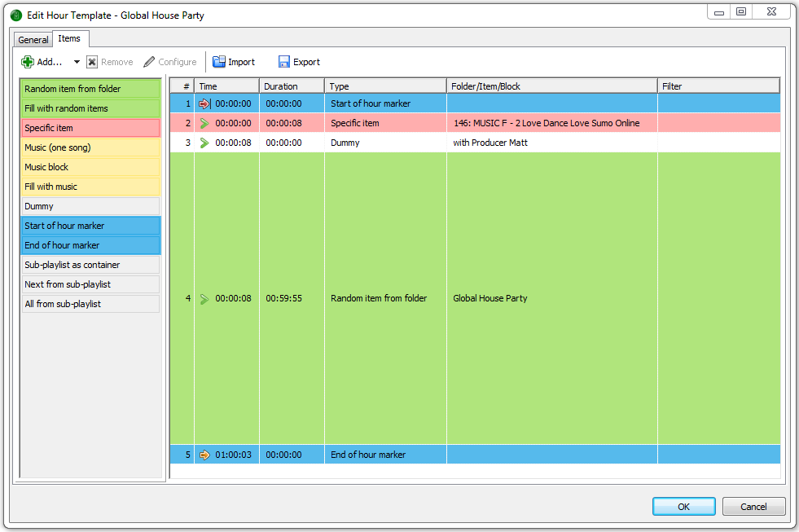Click the green play arrow in row 2
Viewport: 799px width, 532px height.
point(204,123)
